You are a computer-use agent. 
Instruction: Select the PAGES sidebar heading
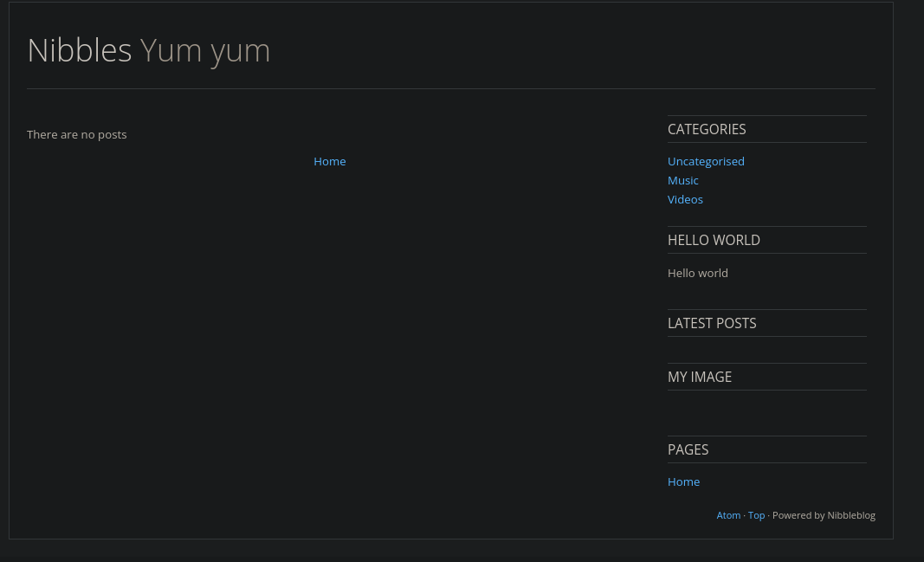[688, 449]
